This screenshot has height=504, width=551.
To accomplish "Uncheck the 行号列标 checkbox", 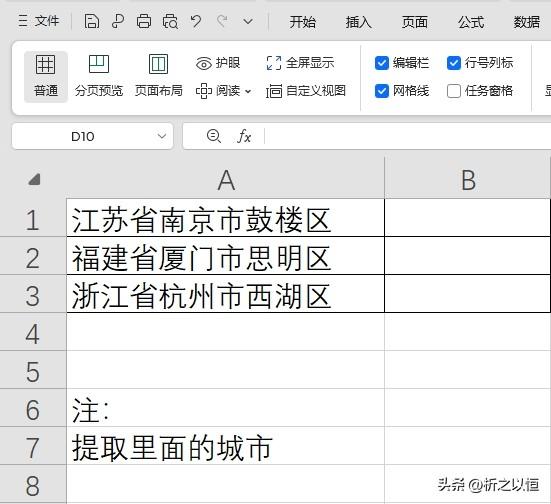I will (x=454, y=63).
